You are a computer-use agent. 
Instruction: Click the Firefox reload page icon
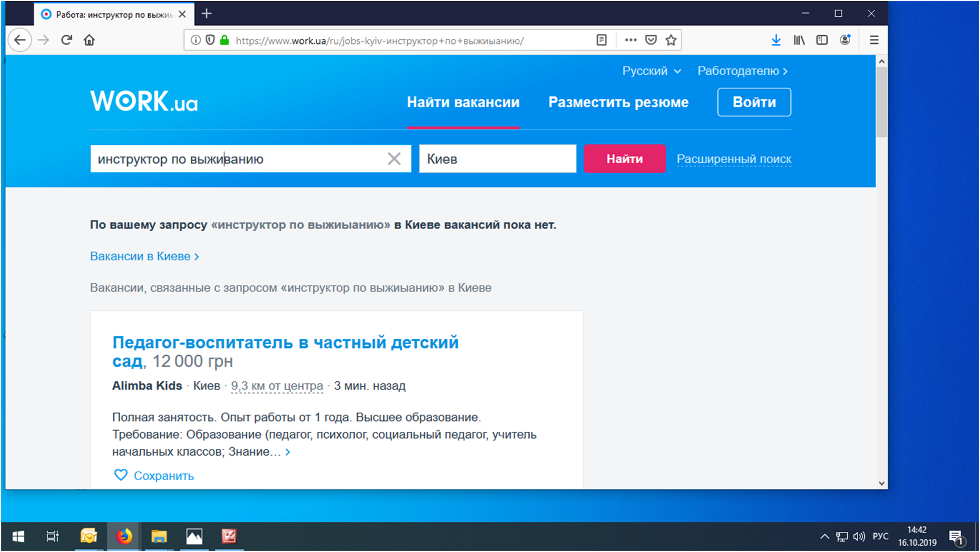coord(66,40)
